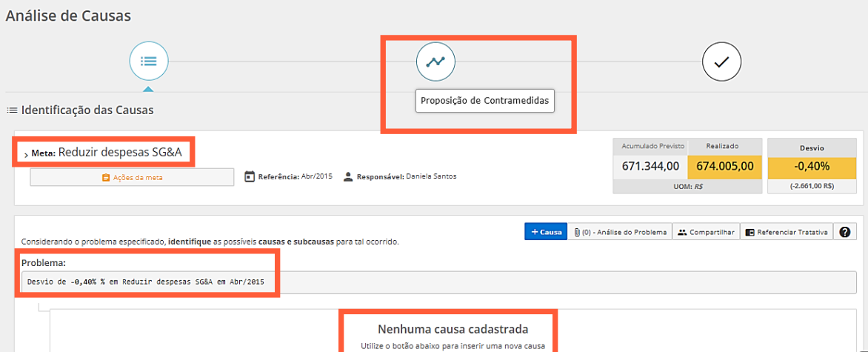Click the responsible name Daniela Santos
868x352 pixels.
point(432,176)
